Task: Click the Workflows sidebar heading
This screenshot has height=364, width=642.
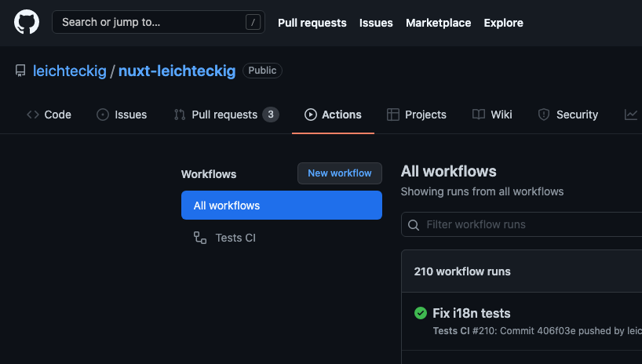Action: [209, 174]
